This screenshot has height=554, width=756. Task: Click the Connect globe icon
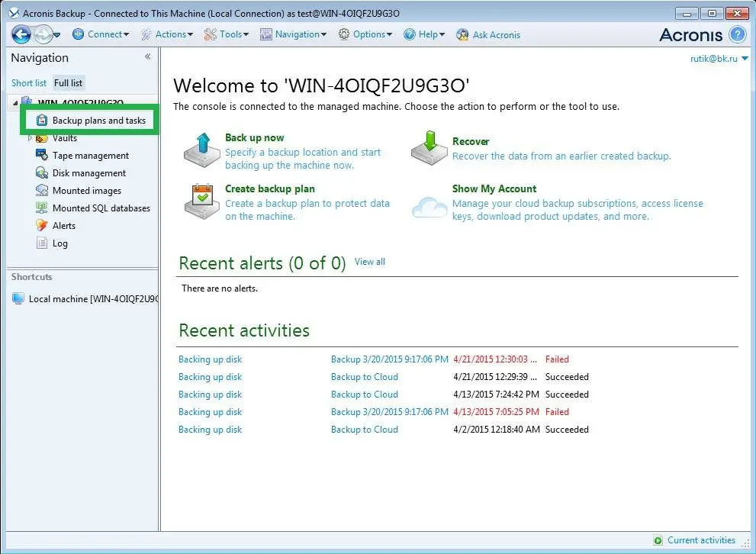(78, 34)
